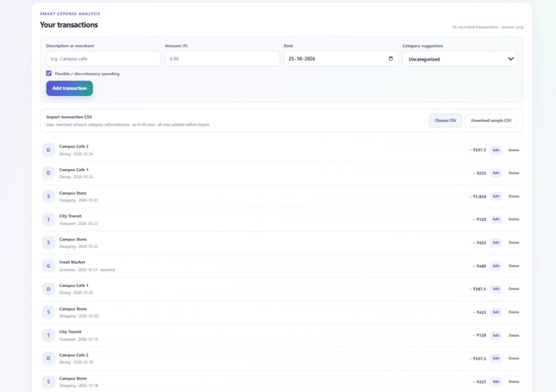Click the D avatar for Campus Cafe 2 dated 2026-10-18
The image size is (556, 392).
pos(48,358)
